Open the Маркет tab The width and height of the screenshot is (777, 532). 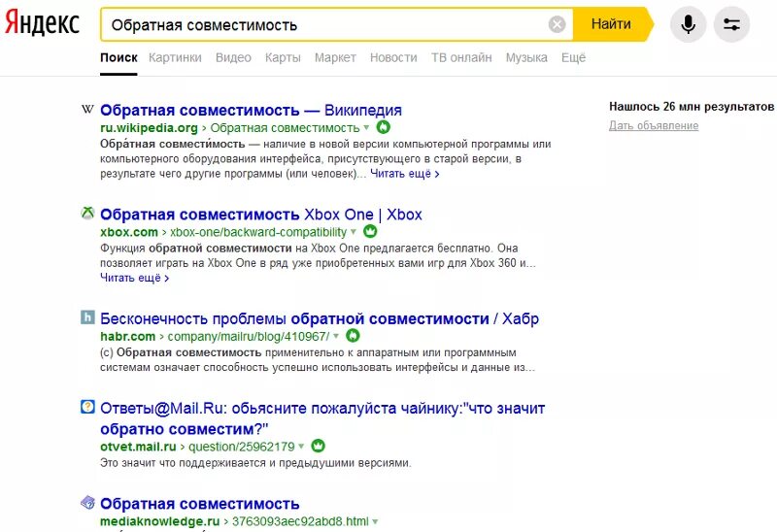tap(335, 58)
